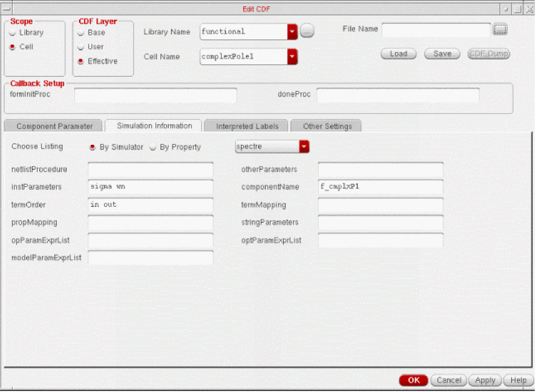Switch to the Component Parameter tab
Image resolution: width=535 pixels, height=392 pixels.
click(54, 126)
